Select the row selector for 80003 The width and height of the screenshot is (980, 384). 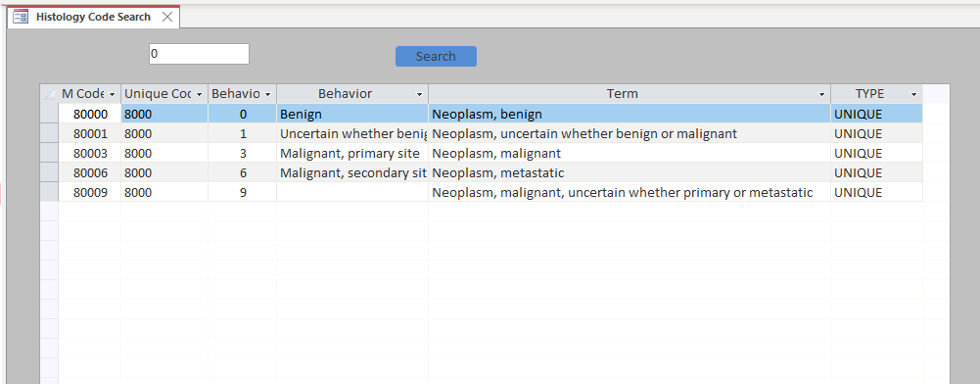[49, 153]
